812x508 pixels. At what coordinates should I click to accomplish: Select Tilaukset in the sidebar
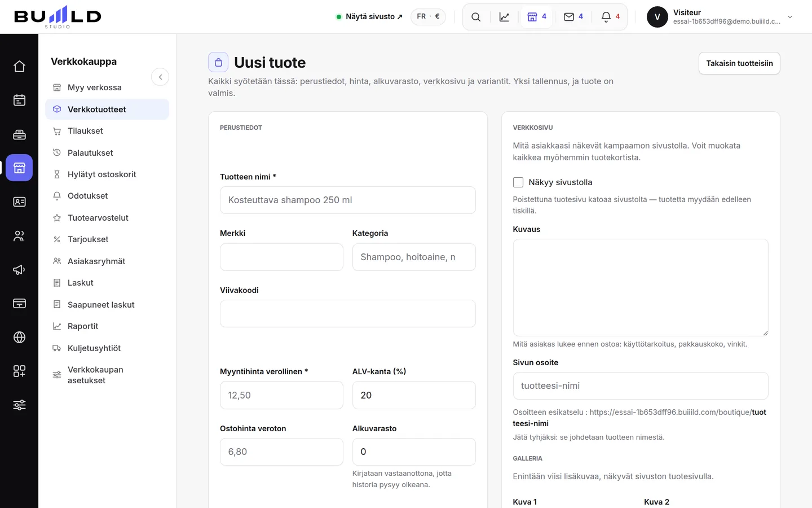107,131
